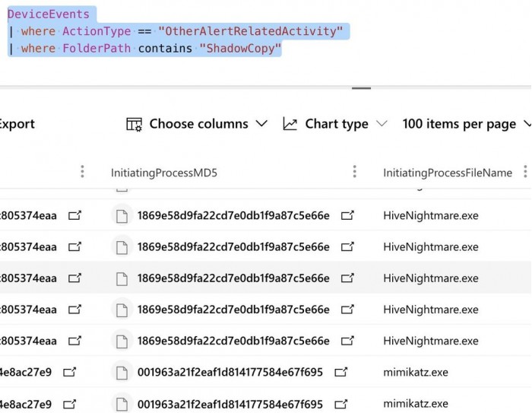The image size is (532, 413).
Task: Click the Chart type line-graph icon
Action: click(x=290, y=124)
